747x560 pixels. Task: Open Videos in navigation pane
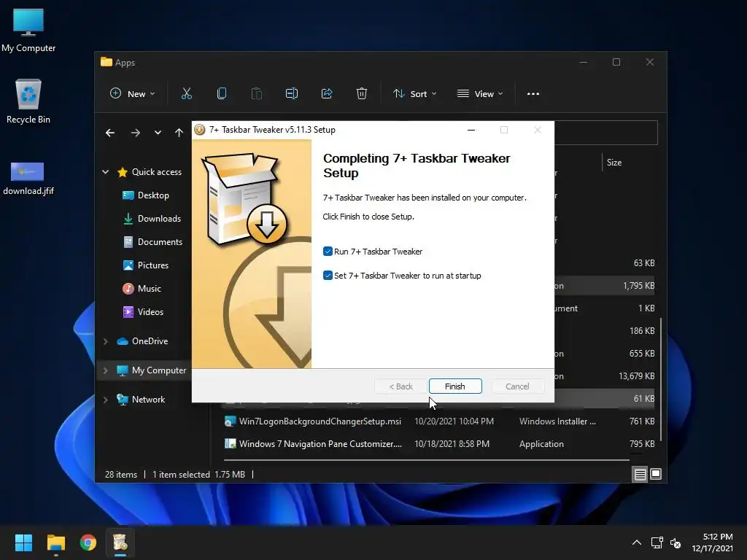click(x=150, y=312)
